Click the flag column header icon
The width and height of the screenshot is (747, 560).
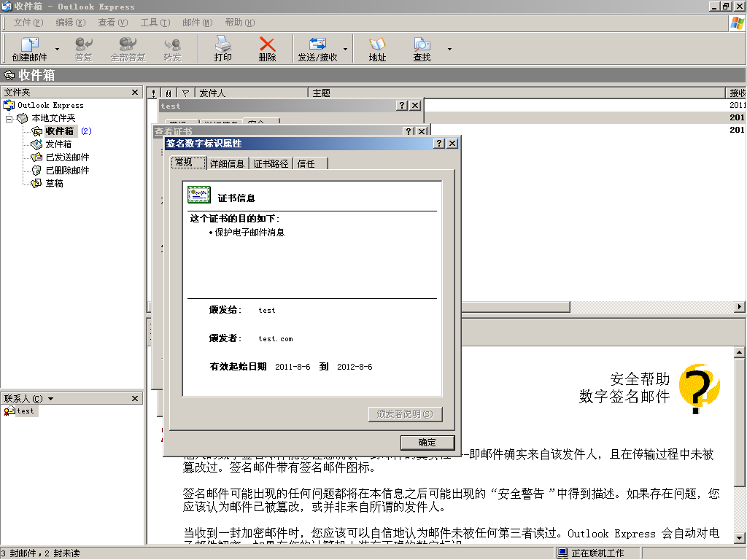pos(186,93)
